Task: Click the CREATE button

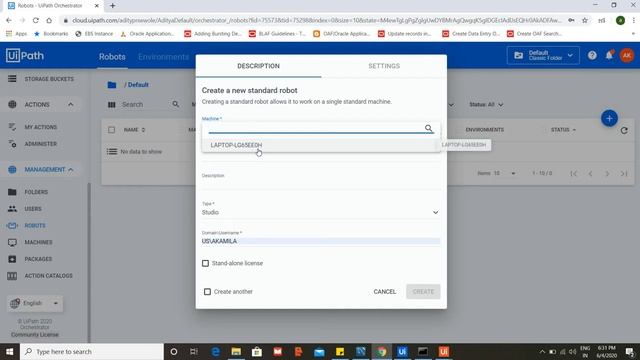Action: point(423,291)
